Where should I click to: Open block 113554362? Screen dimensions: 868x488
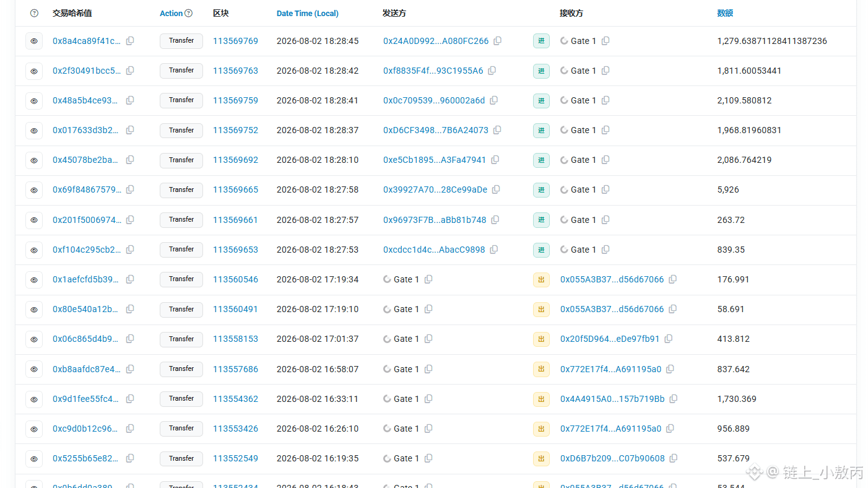pyautogui.click(x=235, y=399)
